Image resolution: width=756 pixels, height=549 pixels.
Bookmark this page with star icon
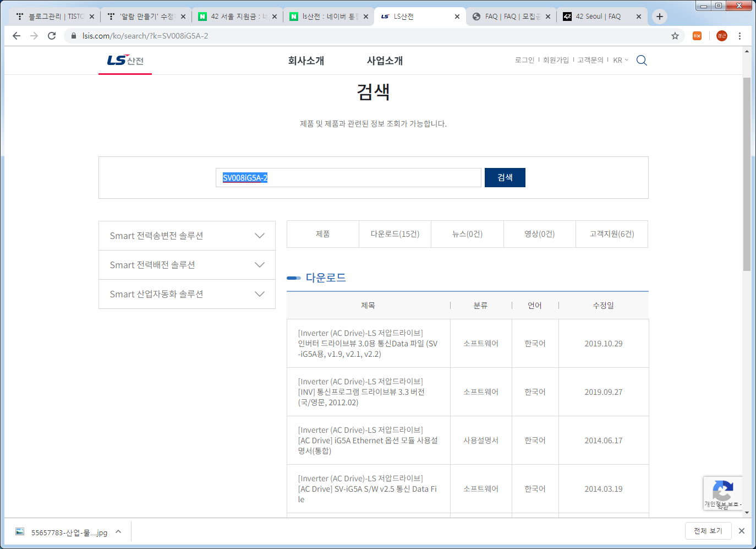pos(675,36)
